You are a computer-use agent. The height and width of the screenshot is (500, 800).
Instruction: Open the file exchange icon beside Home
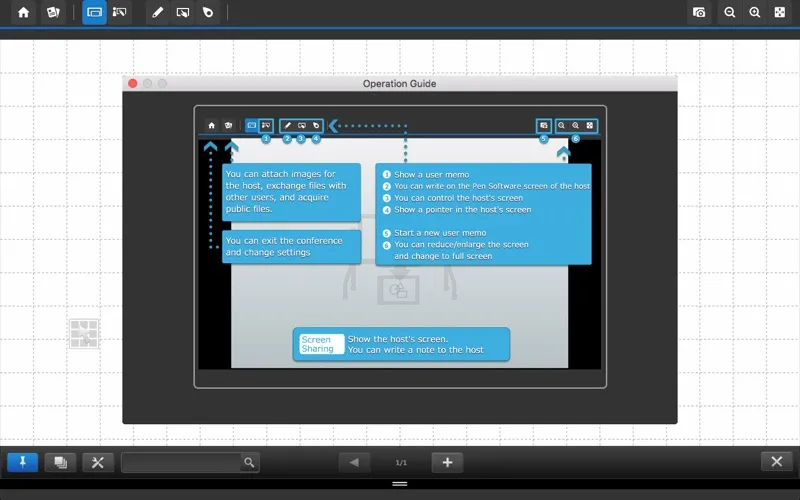point(54,13)
